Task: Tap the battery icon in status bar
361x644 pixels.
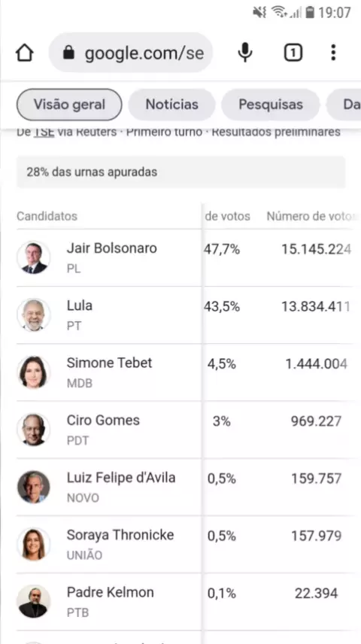Action: [x=310, y=12]
